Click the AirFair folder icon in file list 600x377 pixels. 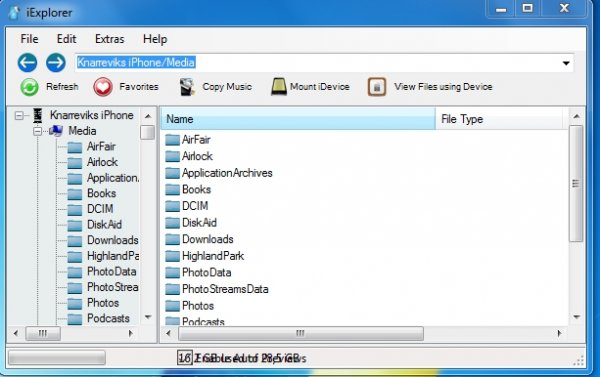pos(172,140)
